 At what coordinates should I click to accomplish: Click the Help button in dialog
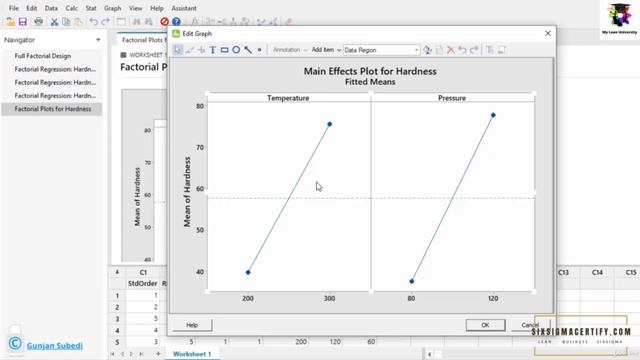(192, 325)
